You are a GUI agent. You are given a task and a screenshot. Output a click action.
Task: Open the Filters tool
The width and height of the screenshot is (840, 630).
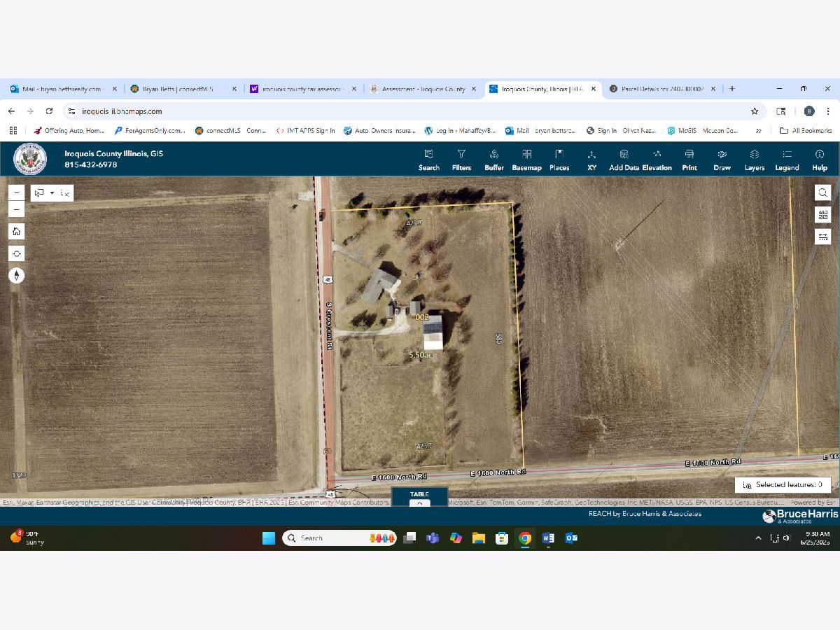tap(461, 159)
